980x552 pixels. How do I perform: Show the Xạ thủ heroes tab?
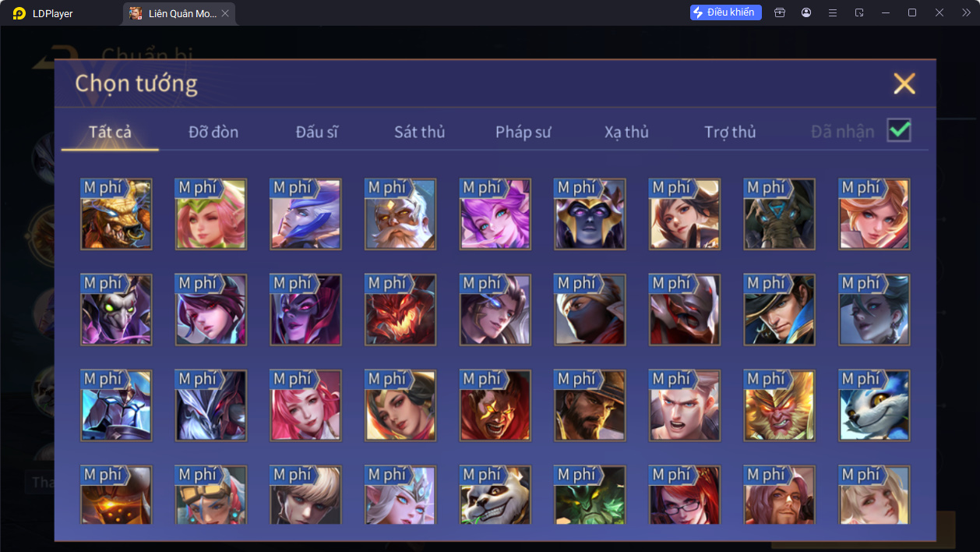[x=626, y=132]
